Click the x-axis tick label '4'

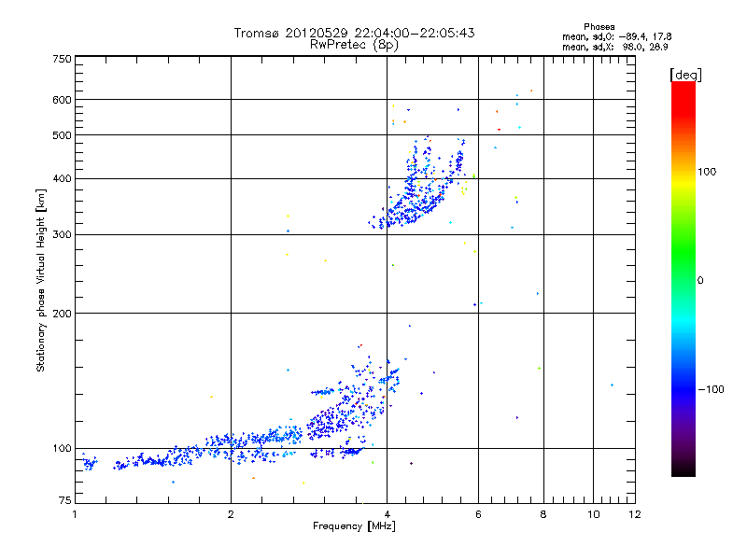(x=388, y=514)
